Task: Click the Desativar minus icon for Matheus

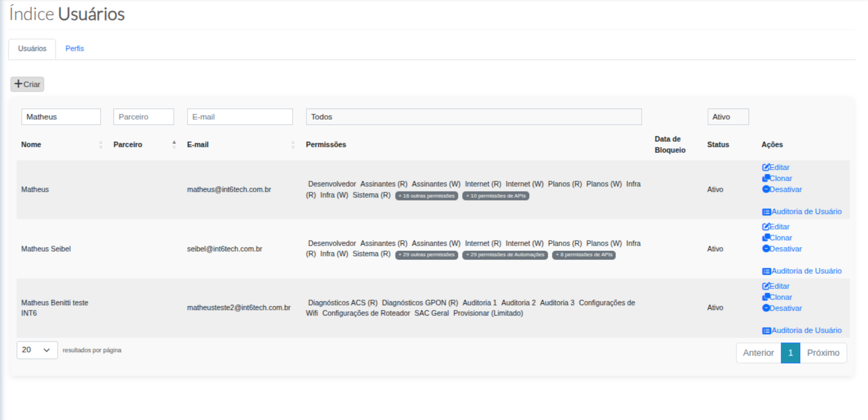Action: point(766,189)
